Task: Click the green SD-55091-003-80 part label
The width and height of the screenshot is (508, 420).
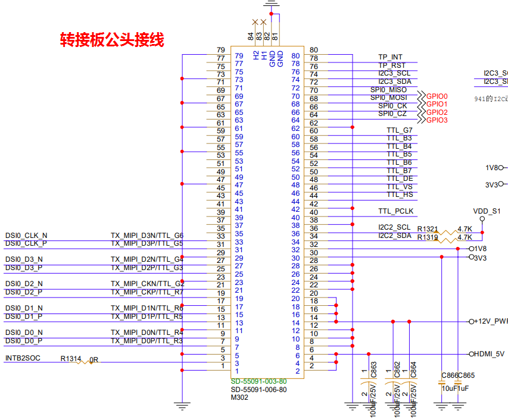Action: [x=258, y=381]
